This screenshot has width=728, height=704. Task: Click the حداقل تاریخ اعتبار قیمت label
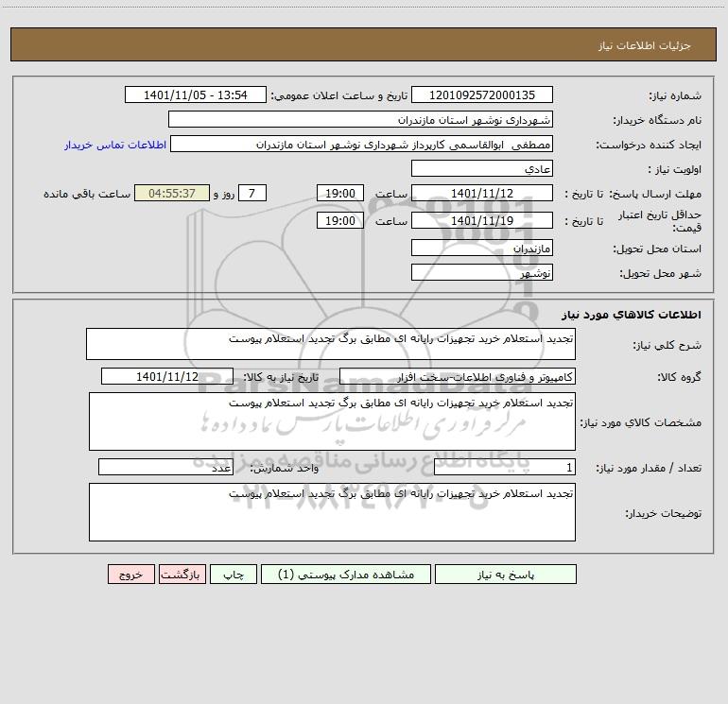[x=660, y=221]
